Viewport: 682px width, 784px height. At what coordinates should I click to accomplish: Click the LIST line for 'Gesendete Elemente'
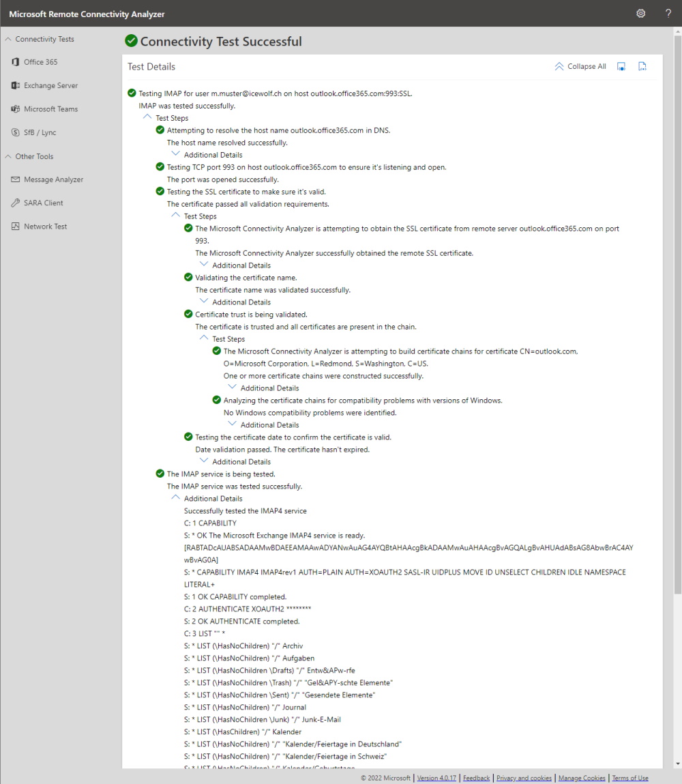click(280, 695)
